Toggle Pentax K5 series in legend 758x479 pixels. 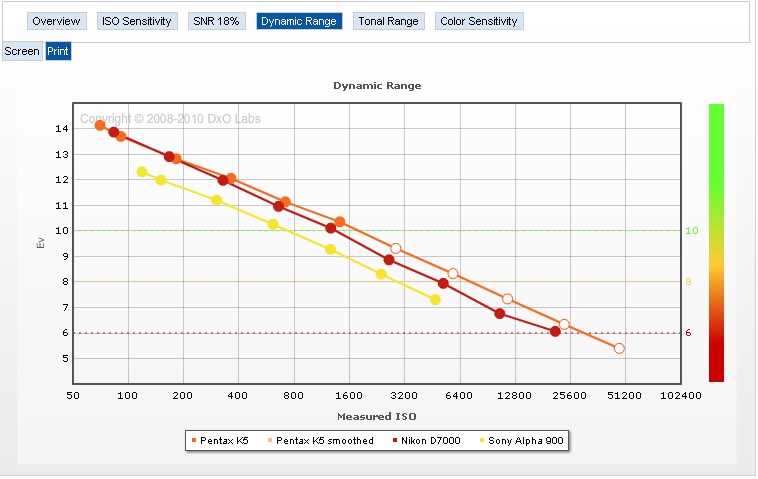click(220, 440)
